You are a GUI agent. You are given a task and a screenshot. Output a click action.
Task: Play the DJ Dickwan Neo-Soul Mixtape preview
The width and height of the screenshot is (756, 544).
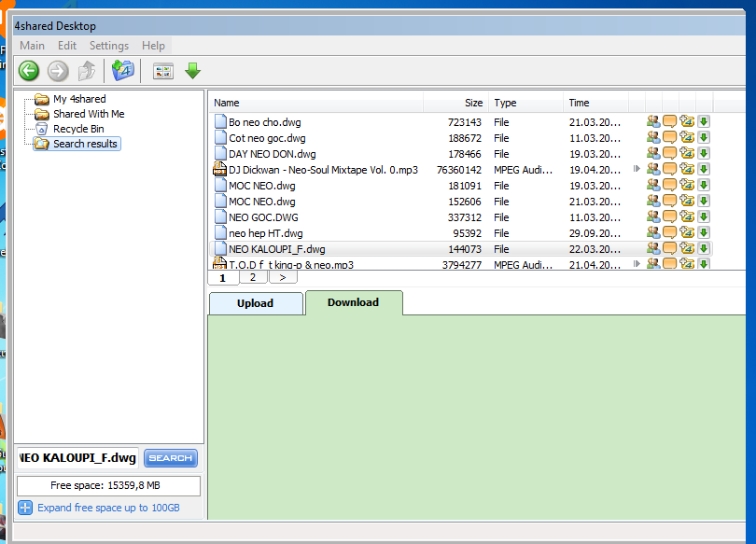coord(637,170)
